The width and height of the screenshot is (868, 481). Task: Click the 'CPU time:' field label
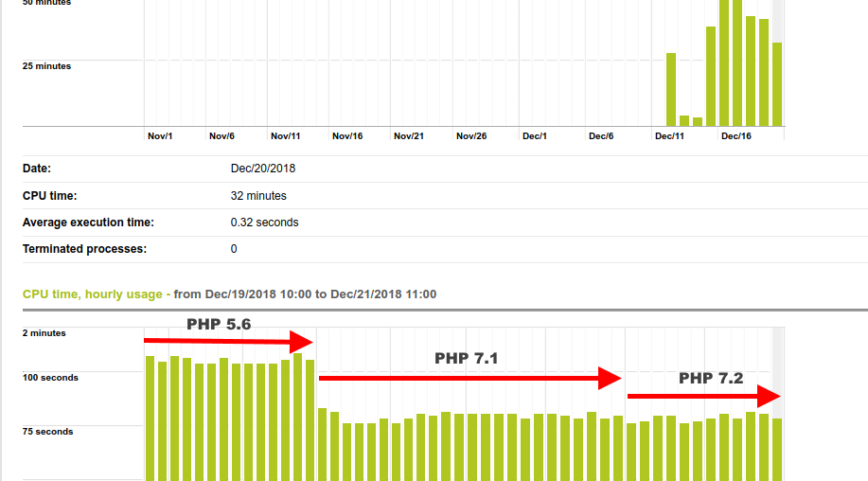(50, 196)
